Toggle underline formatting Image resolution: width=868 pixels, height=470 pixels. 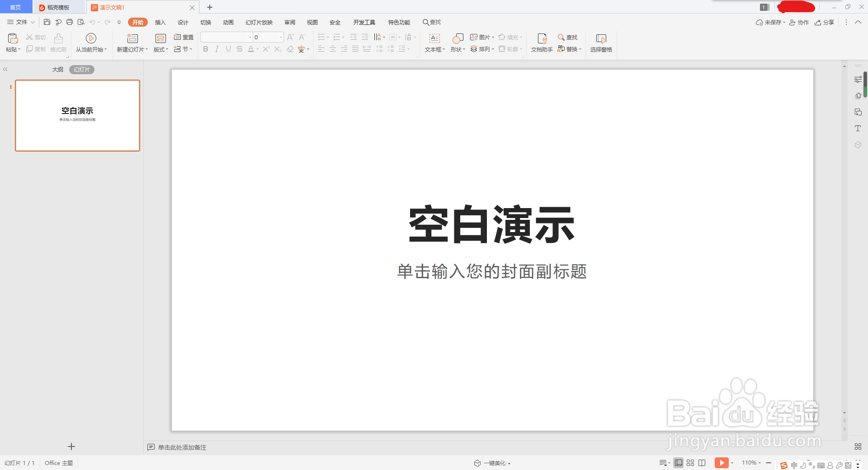click(x=228, y=49)
